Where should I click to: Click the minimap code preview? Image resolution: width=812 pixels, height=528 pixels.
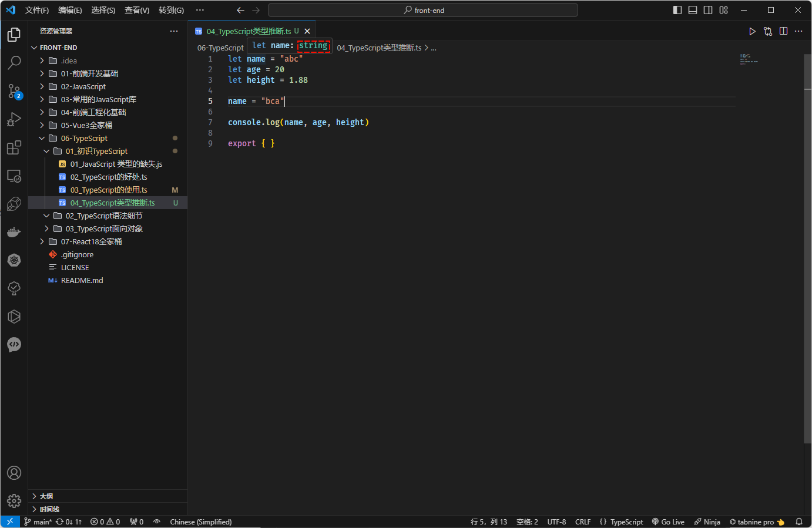[749, 59]
